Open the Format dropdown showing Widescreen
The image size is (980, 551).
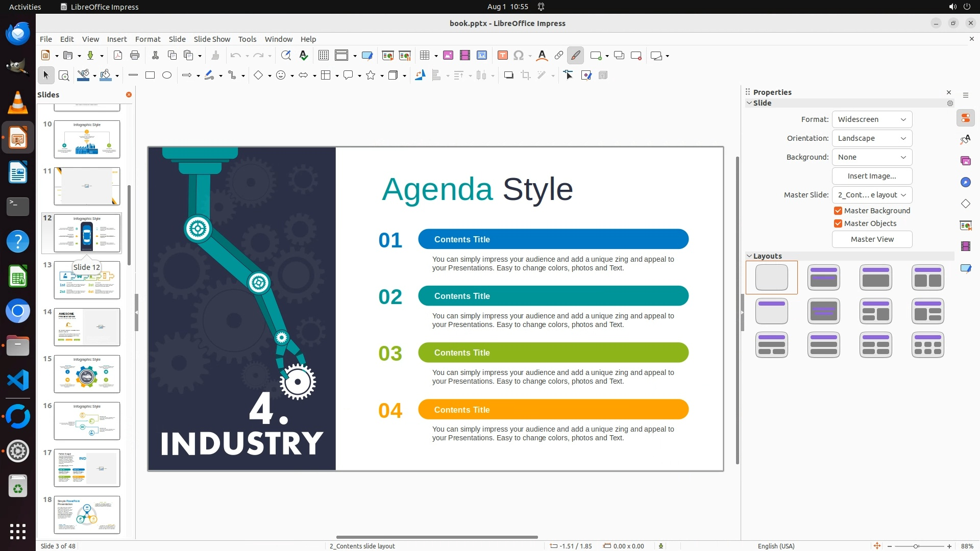pyautogui.click(x=872, y=119)
